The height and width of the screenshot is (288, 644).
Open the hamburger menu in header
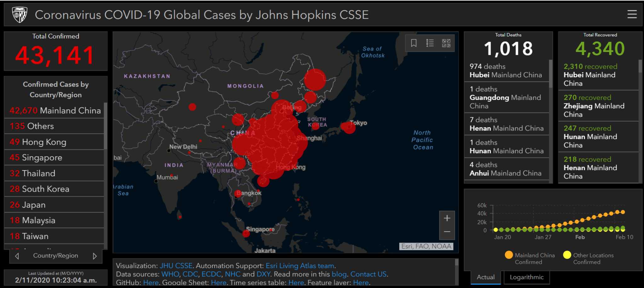click(x=632, y=14)
